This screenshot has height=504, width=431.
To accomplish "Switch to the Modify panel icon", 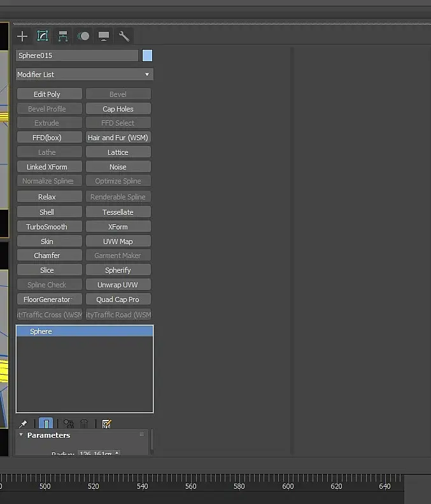I will tap(43, 36).
